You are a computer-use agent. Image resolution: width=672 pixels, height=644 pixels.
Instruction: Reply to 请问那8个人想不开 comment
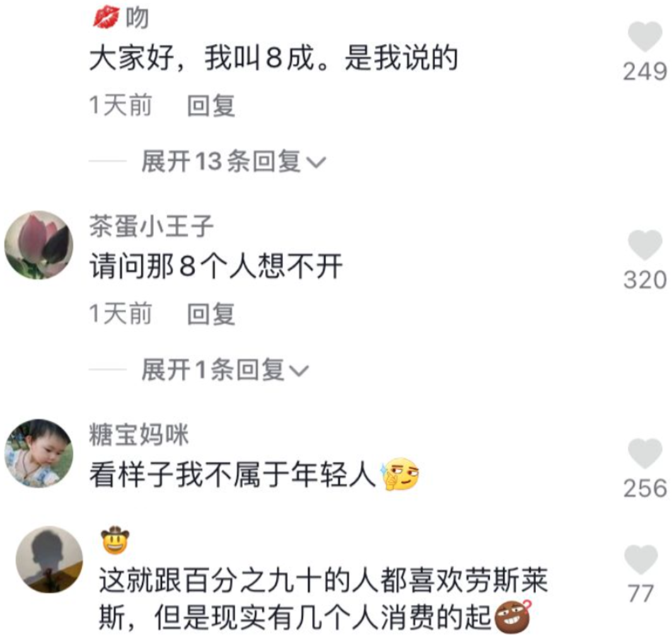(211, 314)
